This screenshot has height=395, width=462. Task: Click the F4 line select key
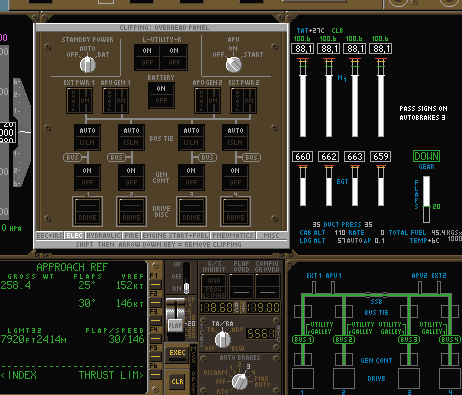pos(156,339)
